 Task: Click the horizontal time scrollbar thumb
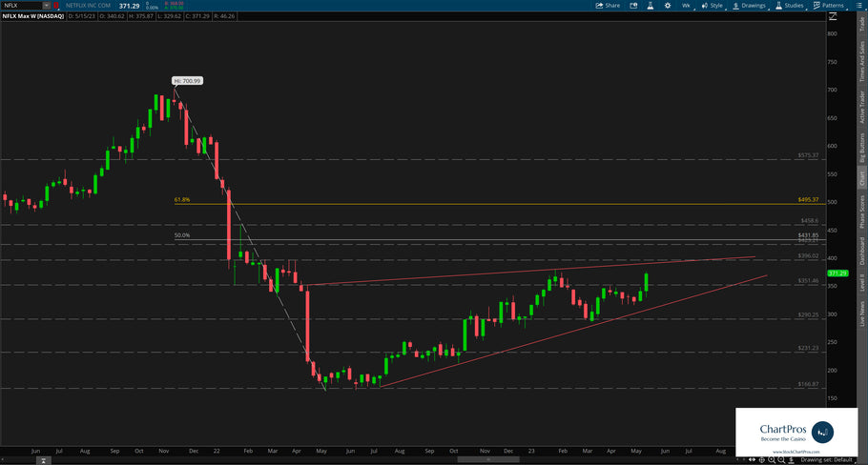tap(488, 459)
